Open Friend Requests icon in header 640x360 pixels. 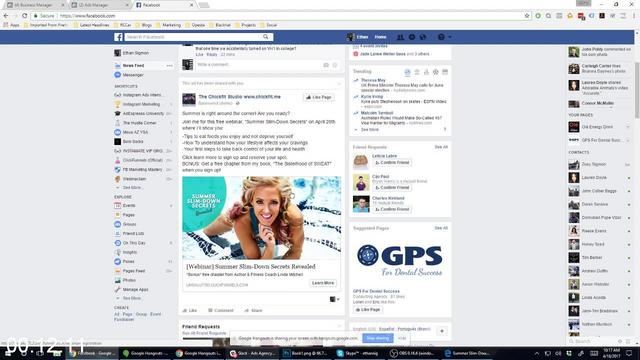(x=400, y=37)
